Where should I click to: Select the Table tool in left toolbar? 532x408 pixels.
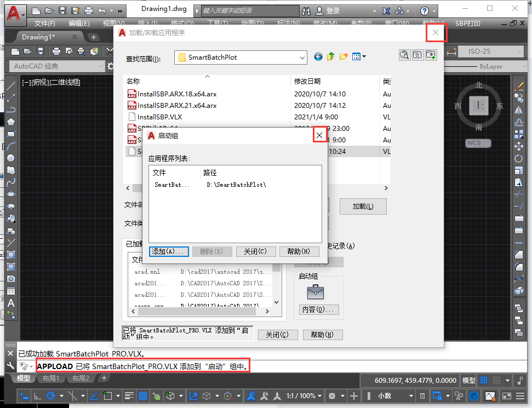point(11,291)
